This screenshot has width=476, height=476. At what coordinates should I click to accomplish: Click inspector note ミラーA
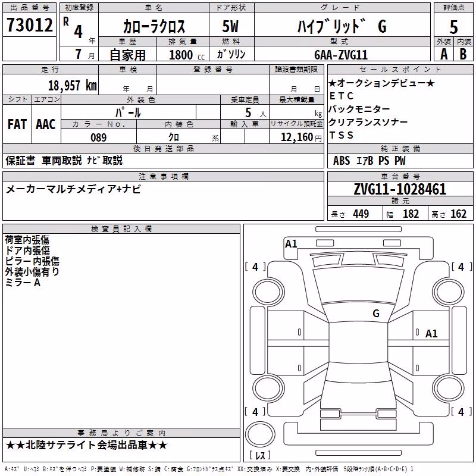[23, 283]
